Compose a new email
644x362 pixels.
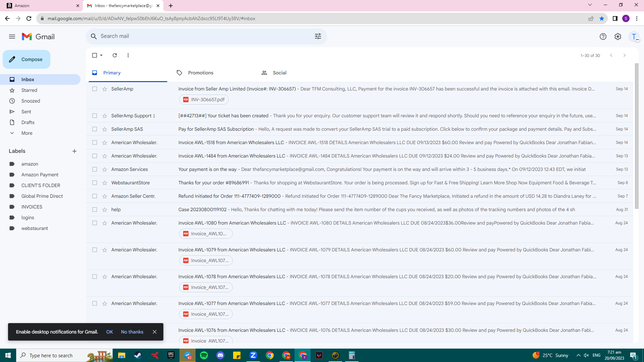(26, 59)
